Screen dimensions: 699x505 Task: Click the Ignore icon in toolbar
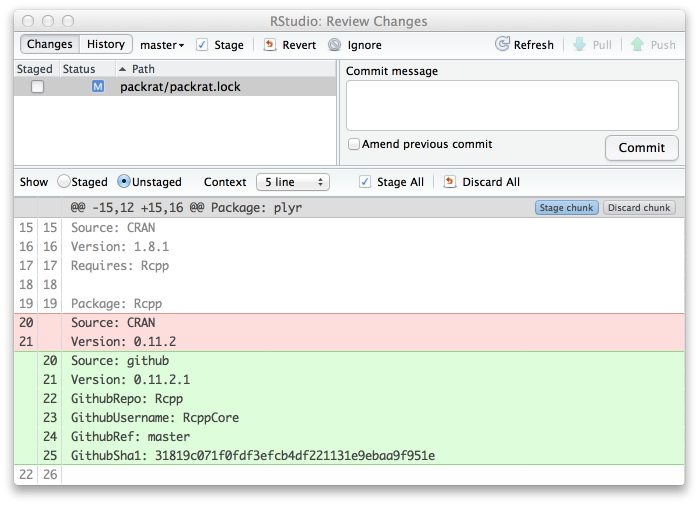point(334,45)
